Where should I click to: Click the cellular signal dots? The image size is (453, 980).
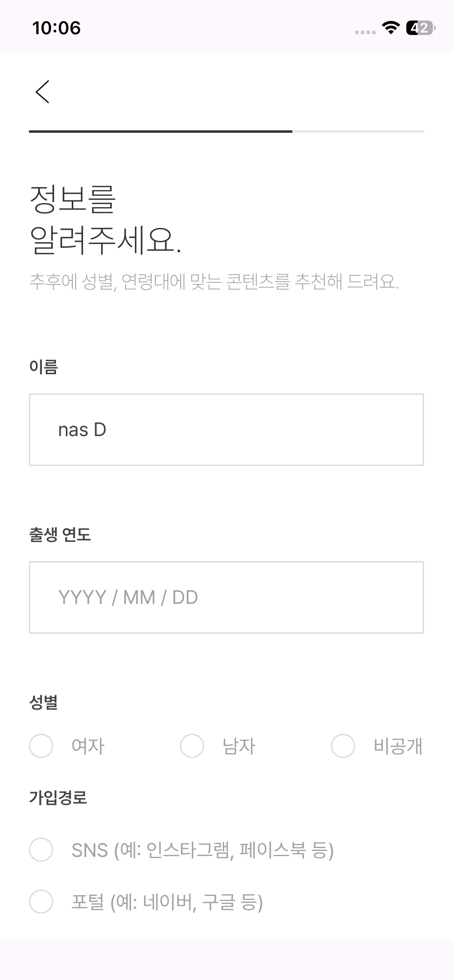point(365,32)
